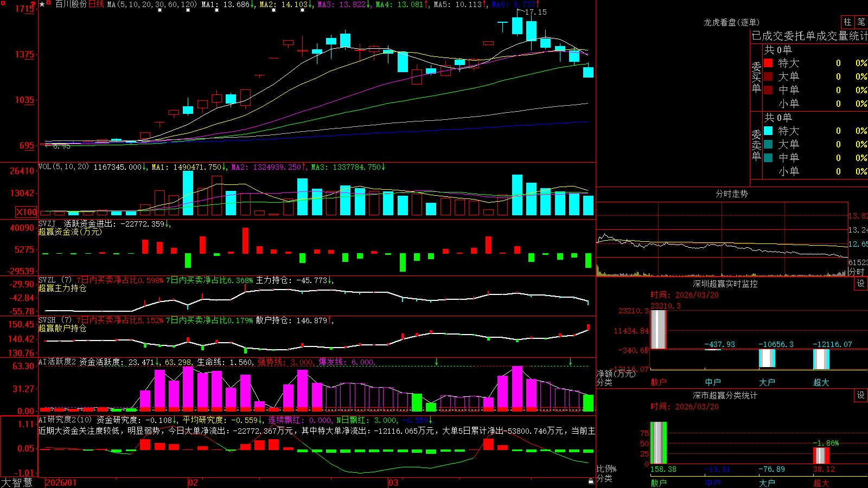Click the 中户 label in 深圳超赢实时监控
Viewport: 868px width, 488px height.
(x=713, y=382)
